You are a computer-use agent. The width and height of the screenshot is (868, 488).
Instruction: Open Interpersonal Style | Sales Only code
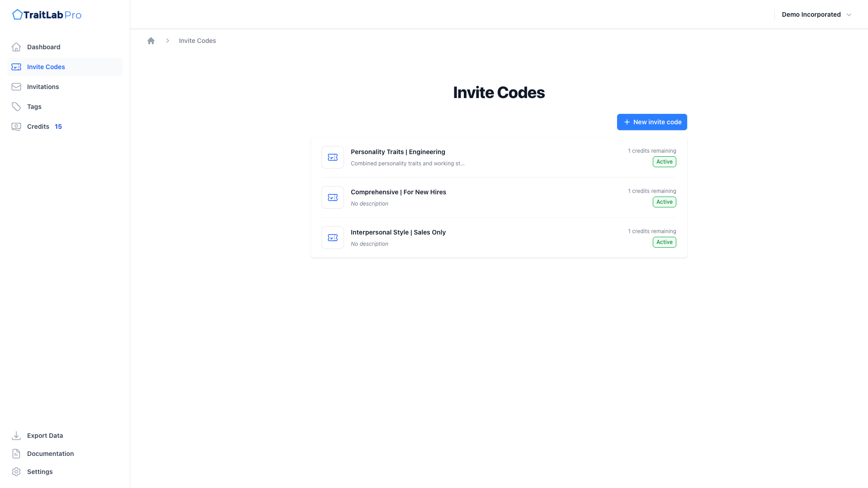[x=398, y=232]
